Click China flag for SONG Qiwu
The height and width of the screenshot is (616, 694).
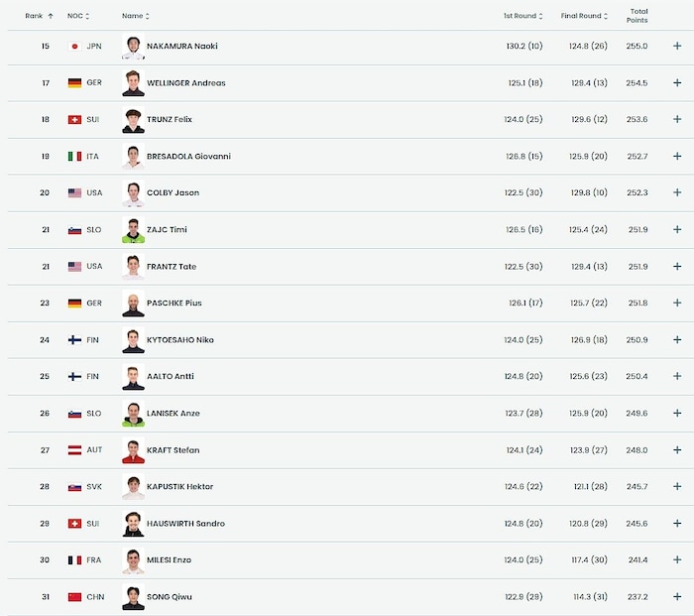(x=74, y=597)
